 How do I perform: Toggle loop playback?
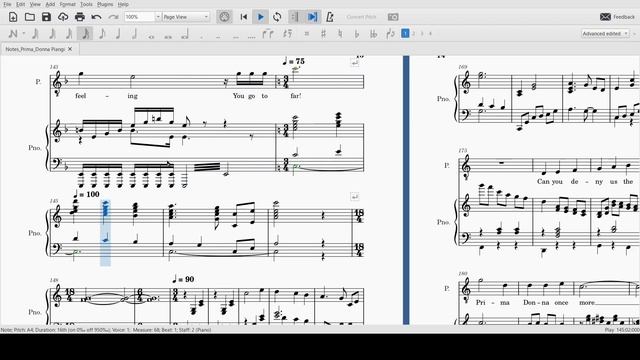[277, 17]
